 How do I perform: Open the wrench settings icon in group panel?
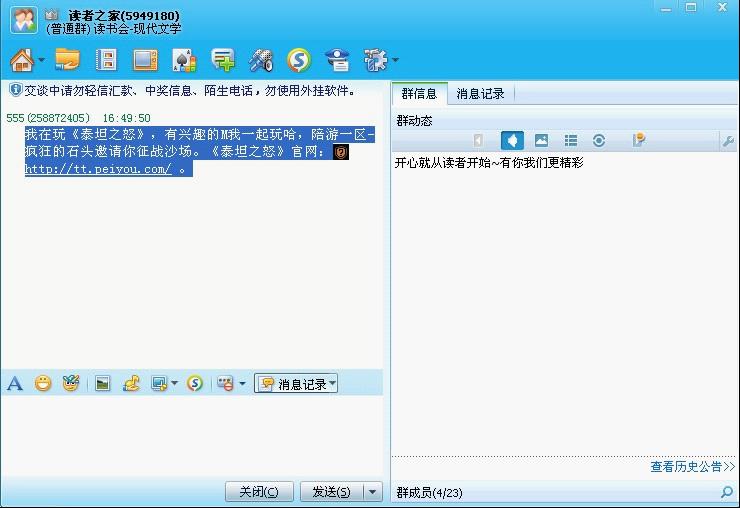click(727, 141)
